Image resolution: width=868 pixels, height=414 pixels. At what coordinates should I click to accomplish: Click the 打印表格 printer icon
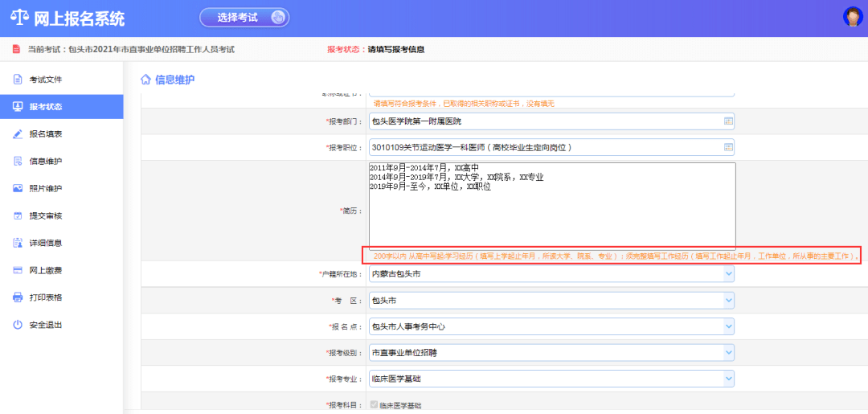point(18,297)
